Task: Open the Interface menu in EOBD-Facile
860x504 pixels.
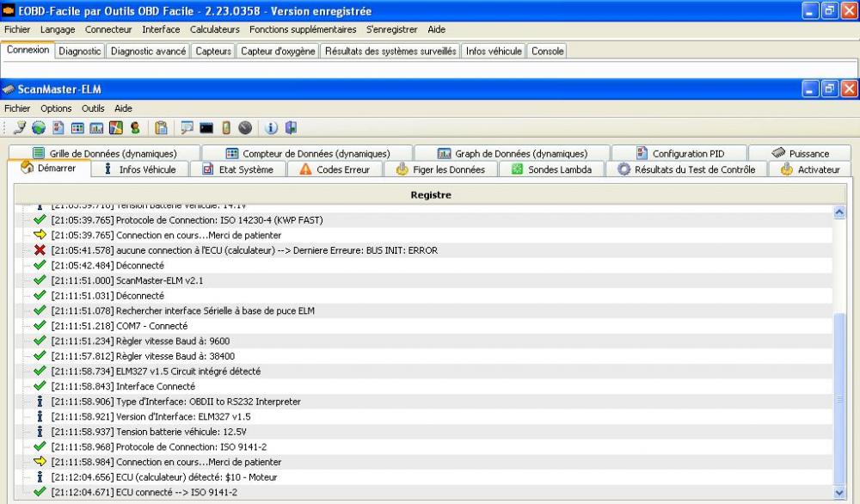Action: tap(161, 29)
